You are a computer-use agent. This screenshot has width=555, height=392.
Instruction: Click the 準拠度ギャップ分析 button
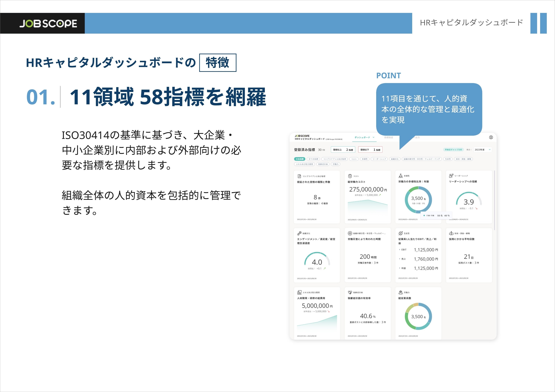pyautogui.click(x=453, y=150)
